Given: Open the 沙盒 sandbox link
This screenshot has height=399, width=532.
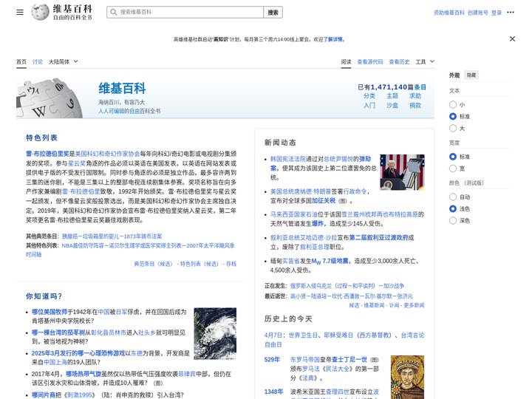Looking at the screenshot, I should click(x=392, y=106).
